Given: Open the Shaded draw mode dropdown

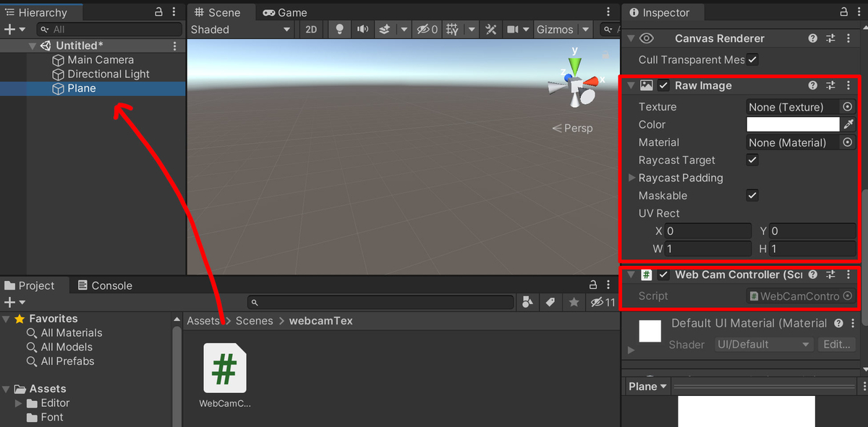Looking at the screenshot, I should [x=239, y=30].
